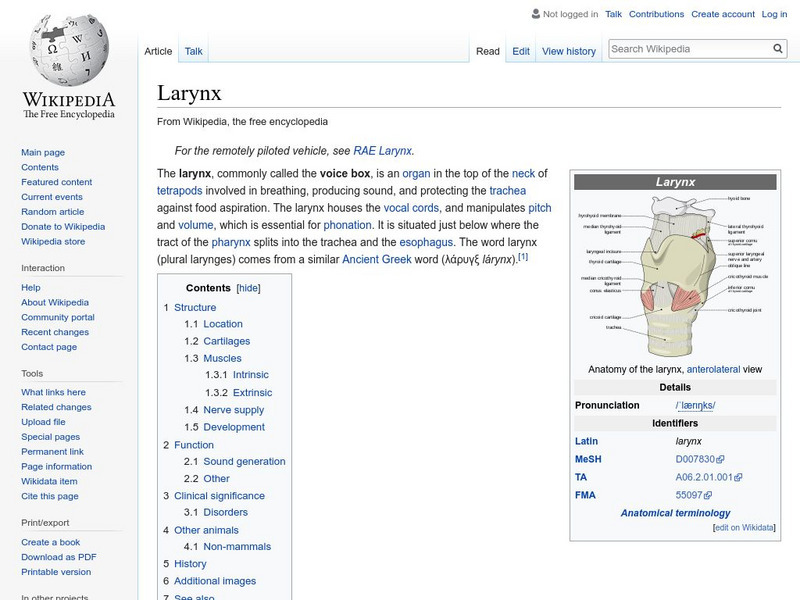
Task: Click What links here
Action: coord(54,392)
